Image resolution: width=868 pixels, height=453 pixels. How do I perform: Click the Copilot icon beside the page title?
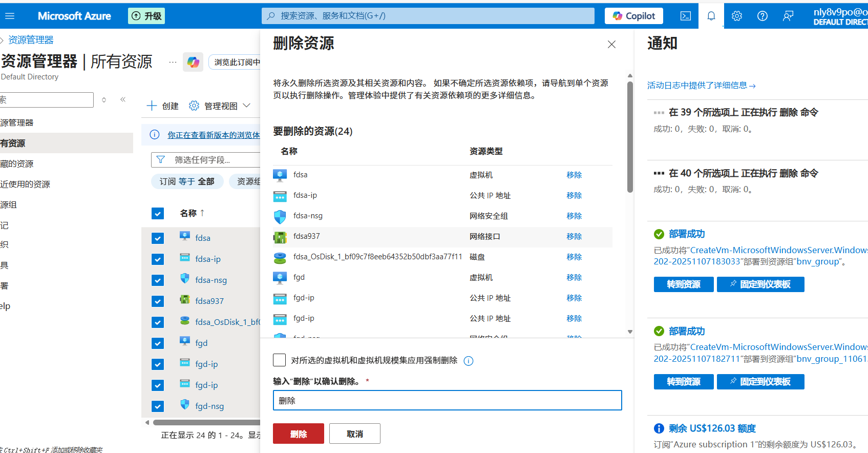[x=193, y=62]
